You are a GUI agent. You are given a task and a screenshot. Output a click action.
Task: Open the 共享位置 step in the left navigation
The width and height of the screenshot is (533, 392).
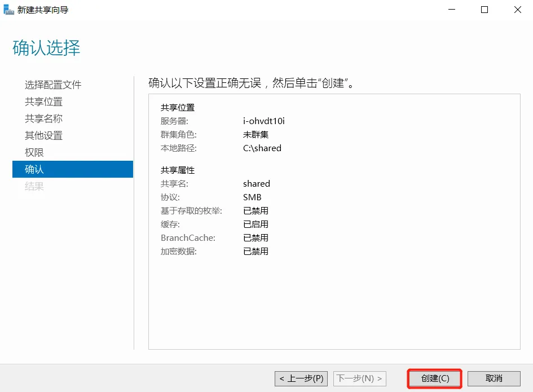pyautogui.click(x=44, y=102)
